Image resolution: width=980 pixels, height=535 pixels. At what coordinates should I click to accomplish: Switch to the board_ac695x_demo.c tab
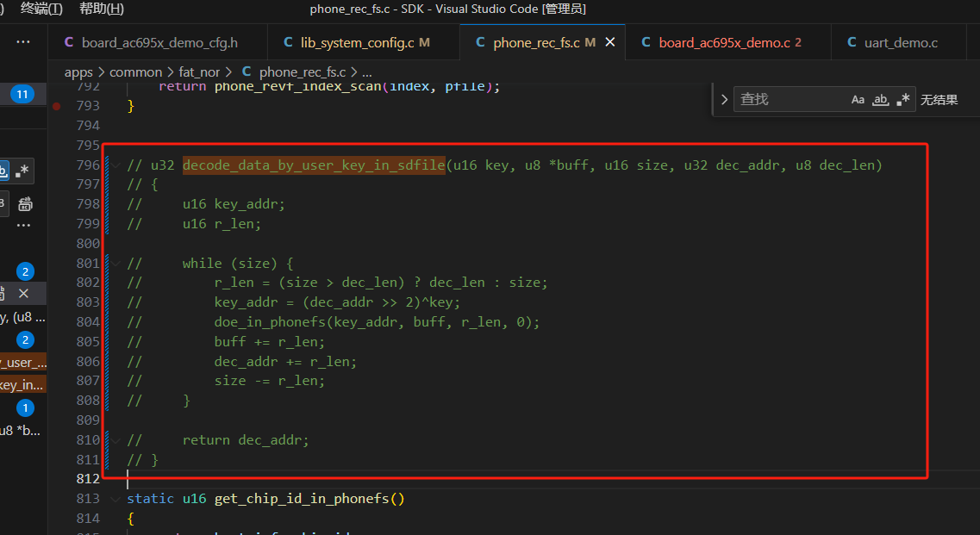tap(728, 42)
